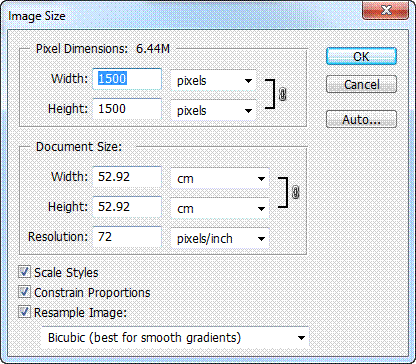
Task: Click the OK button
Action: coord(361,56)
